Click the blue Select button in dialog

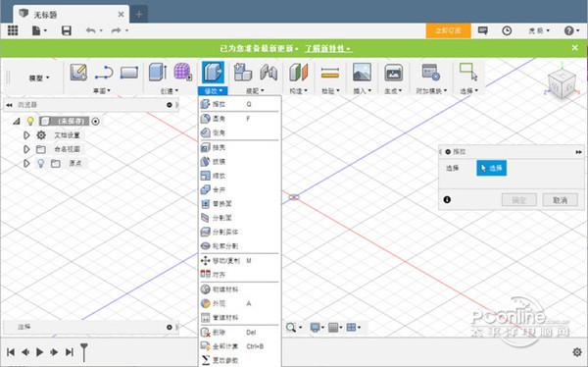(491, 168)
